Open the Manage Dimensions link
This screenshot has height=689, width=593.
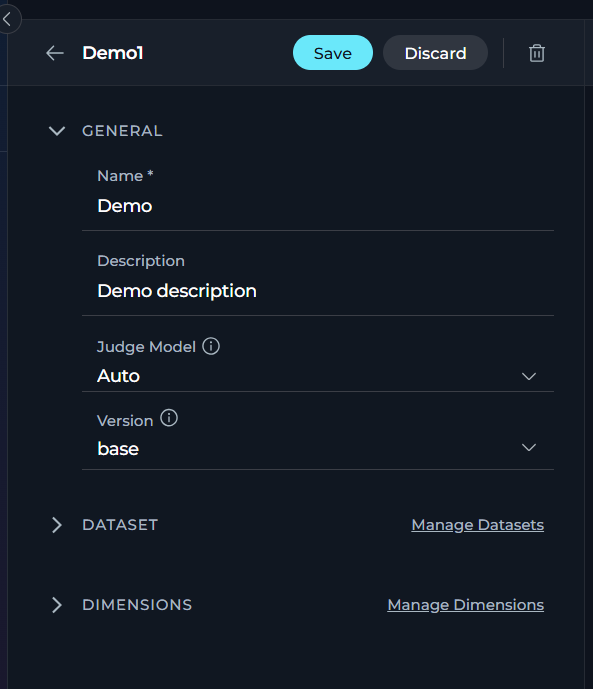tap(466, 605)
